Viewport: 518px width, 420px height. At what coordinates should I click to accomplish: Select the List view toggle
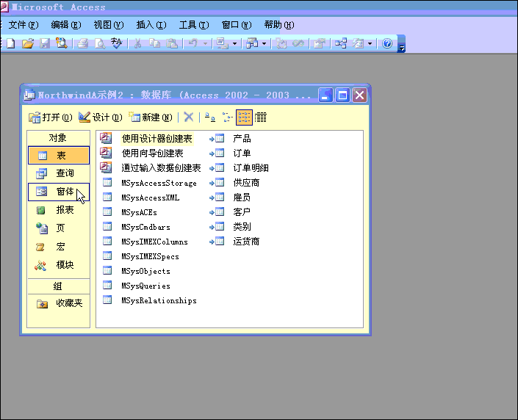coord(244,117)
